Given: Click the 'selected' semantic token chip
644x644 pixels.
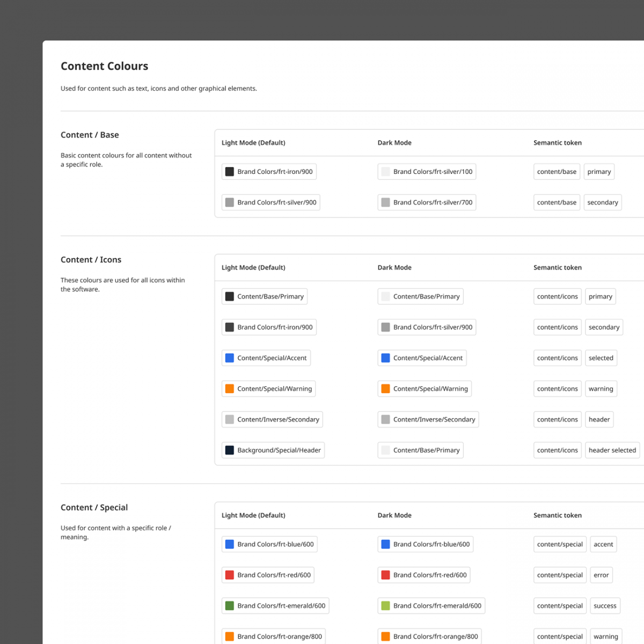Looking at the screenshot, I should tap(601, 358).
